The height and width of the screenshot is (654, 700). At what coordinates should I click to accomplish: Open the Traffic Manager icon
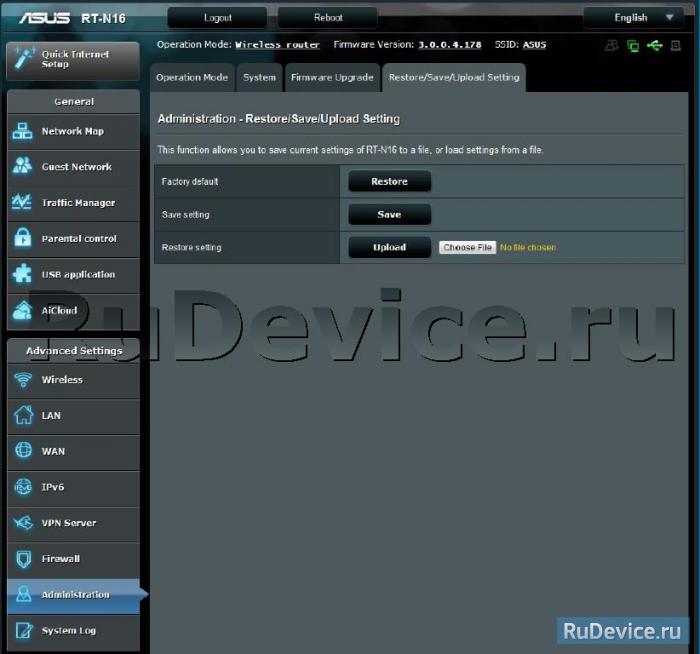(x=23, y=203)
